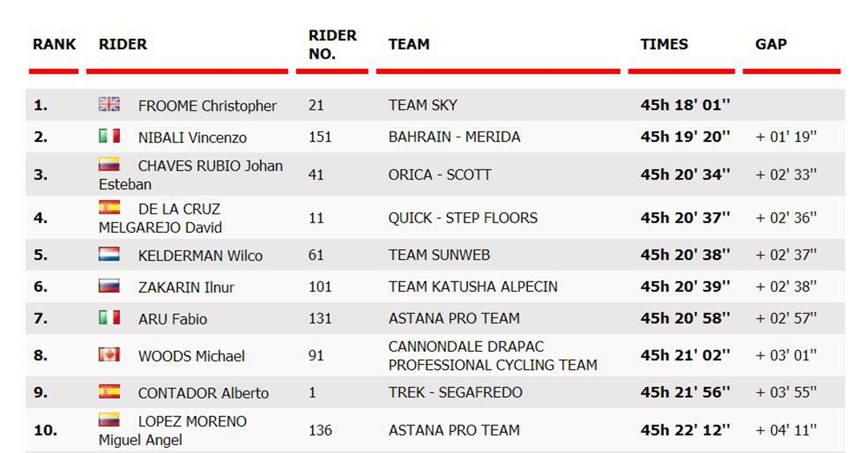868x453 pixels.
Task: Click the Colombian flag beside Lopez Moreno
Action: (x=109, y=420)
